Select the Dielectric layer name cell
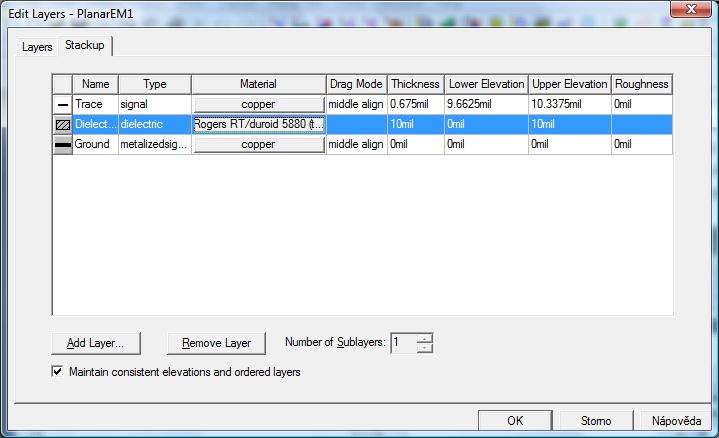 click(x=95, y=124)
